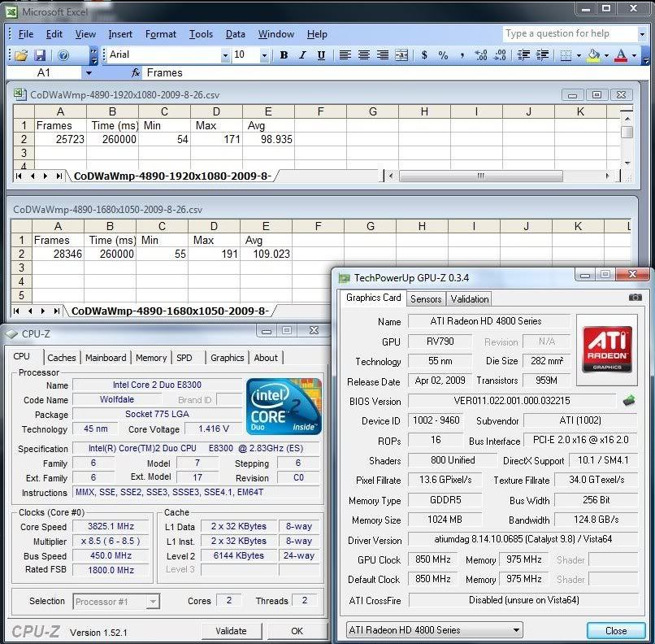Toggle Bold formatting
The height and width of the screenshot is (644, 655).
[x=284, y=55]
